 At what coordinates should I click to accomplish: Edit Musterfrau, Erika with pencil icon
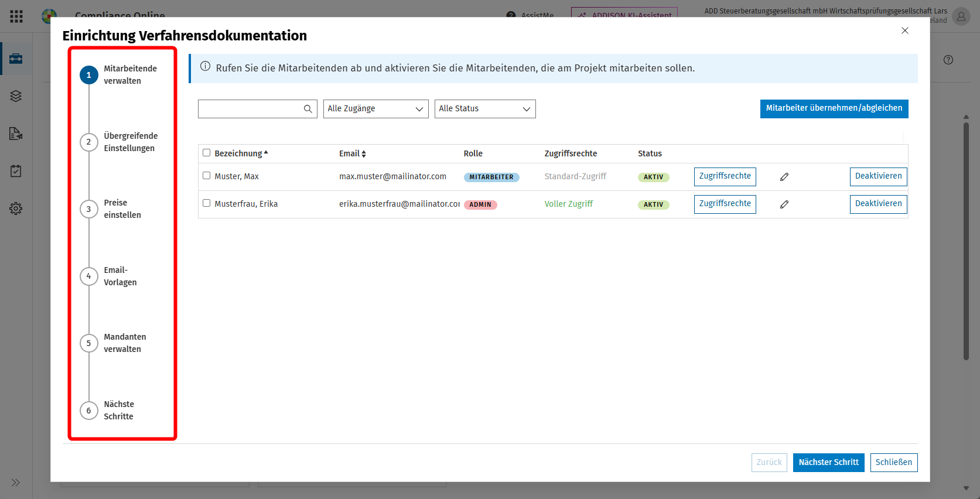(784, 204)
